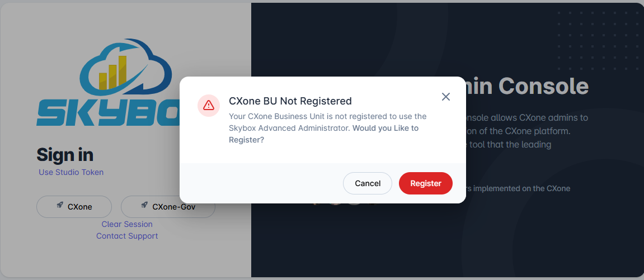The height and width of the screenshot is (280, 644).
Task: Click the "implemented on the CXone" text line
Action: click(520, 188)
